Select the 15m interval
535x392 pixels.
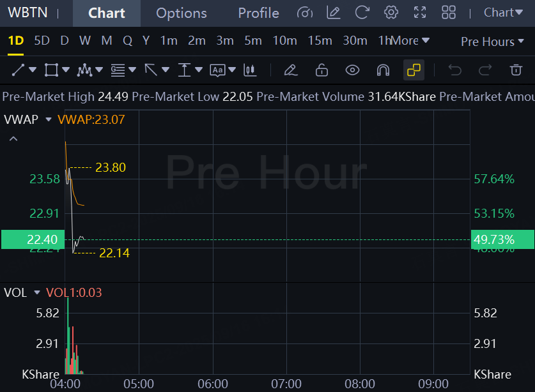click(x=320, y=41)
